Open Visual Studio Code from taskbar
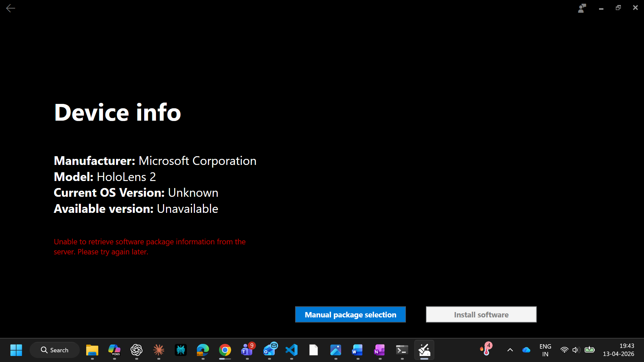Screen dimensions: 644x362 [291, 350]
